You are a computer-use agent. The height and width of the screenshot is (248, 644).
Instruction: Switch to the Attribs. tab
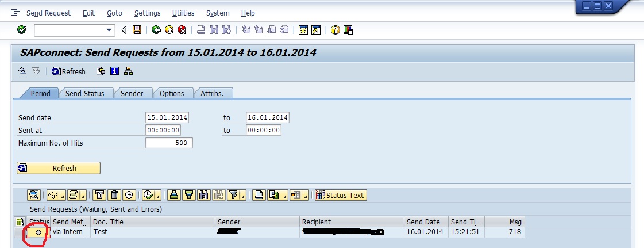point(212,93)
